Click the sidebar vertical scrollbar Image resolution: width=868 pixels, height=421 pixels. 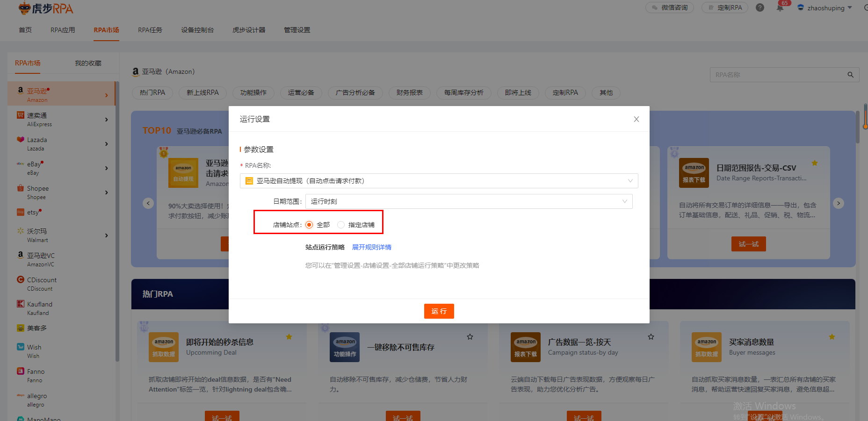point(117,222)
